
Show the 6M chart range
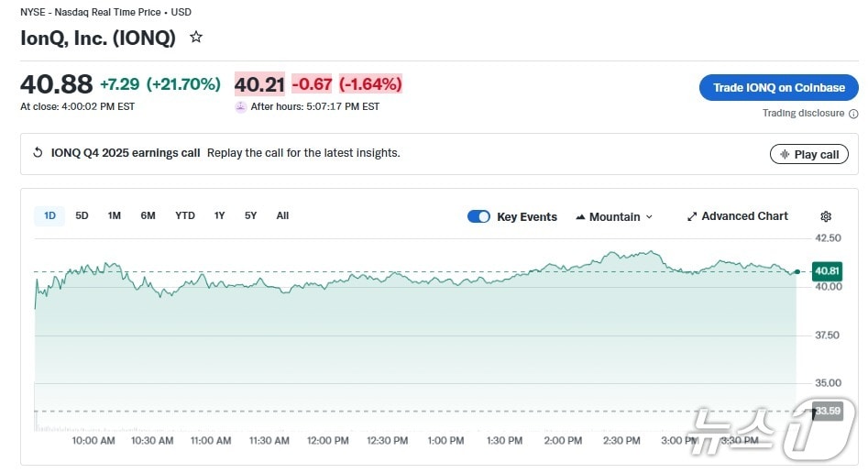pos(148,215)
